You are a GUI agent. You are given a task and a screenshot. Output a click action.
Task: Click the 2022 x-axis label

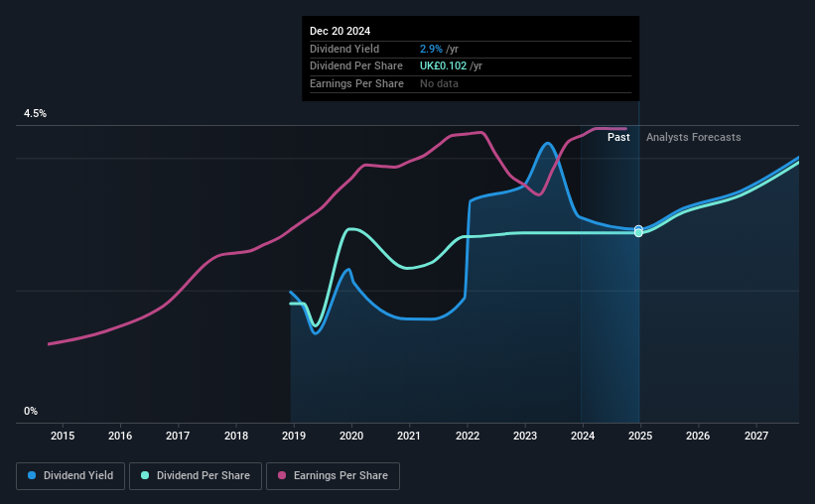click(x=468, y=436)
